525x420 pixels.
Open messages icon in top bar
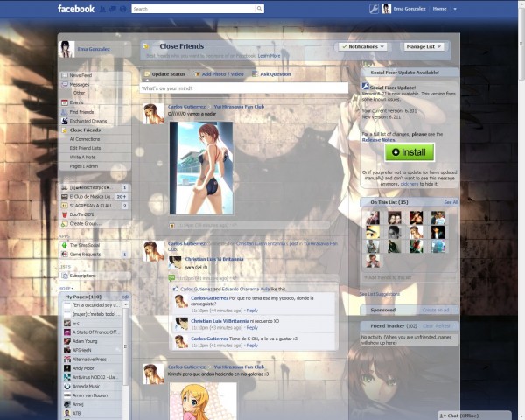[113, 9]
